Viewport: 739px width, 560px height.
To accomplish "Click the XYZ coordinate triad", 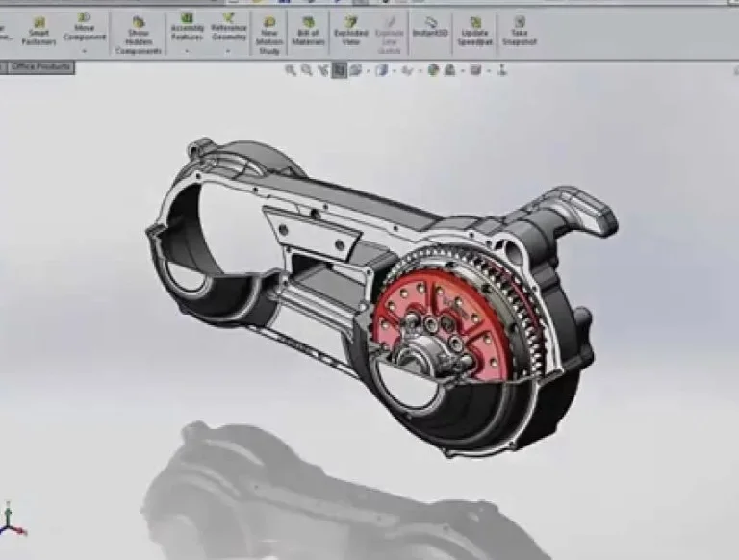I will pyautogui.click(x=12, y=519).
